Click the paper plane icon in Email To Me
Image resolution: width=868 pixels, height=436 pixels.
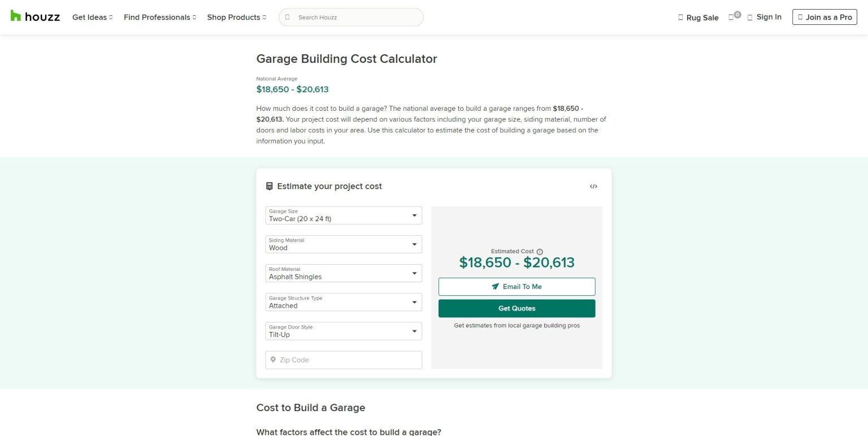pyautogui.click(x=495, y=287)
